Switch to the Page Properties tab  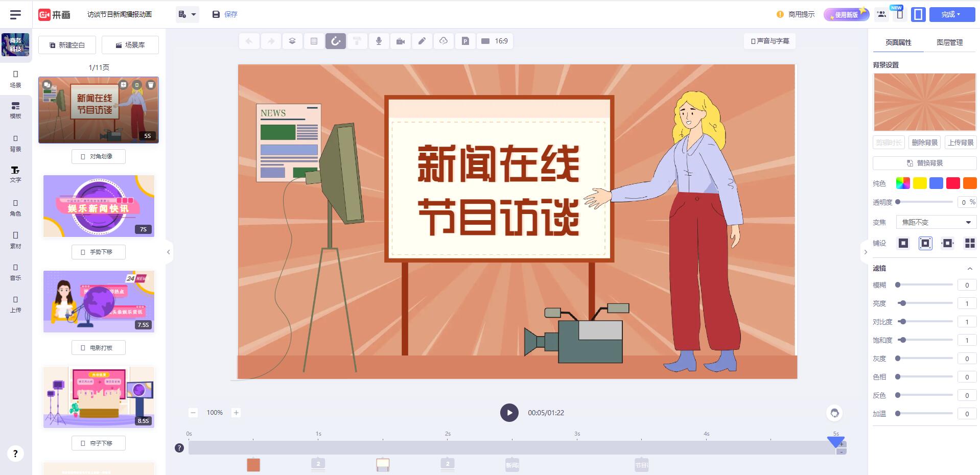point(898,42)
